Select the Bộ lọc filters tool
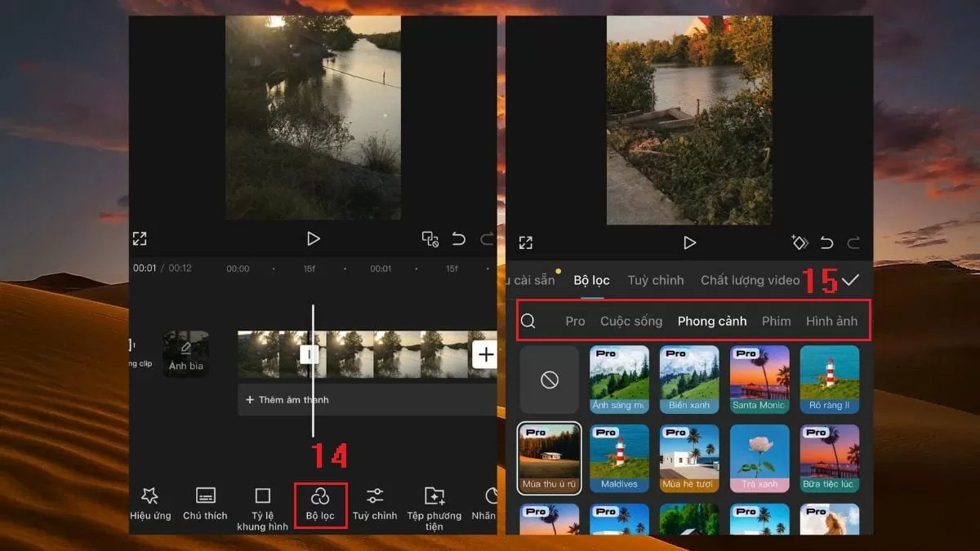The height and width of the screenshot is (551, 980). point(320,504)
